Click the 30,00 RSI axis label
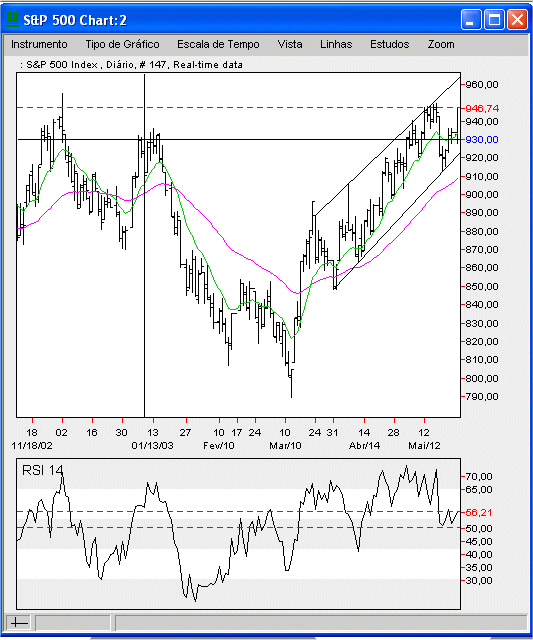This screenshot has height=640, width=533. click(479, 580)
